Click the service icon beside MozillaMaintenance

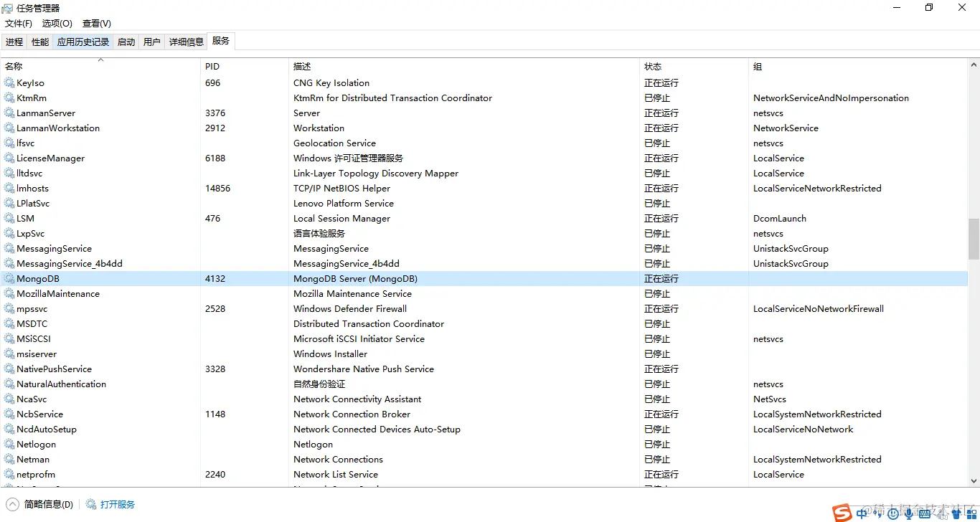(9, 294)
